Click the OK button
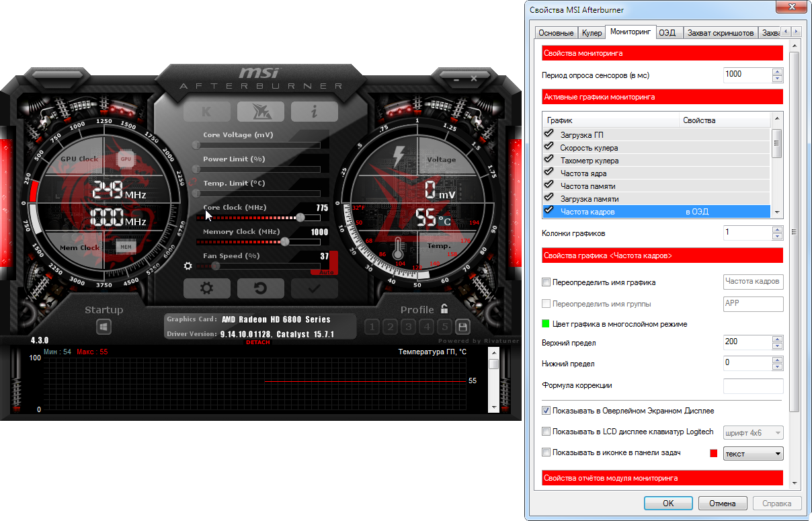812x521 pixels. tap(667, 503)
